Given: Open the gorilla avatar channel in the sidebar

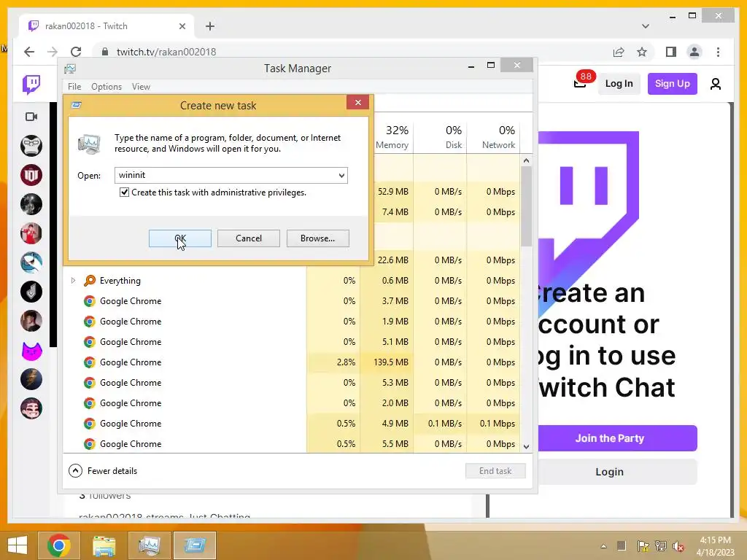Looking at the screenshot, I should (x=31, y=146).
